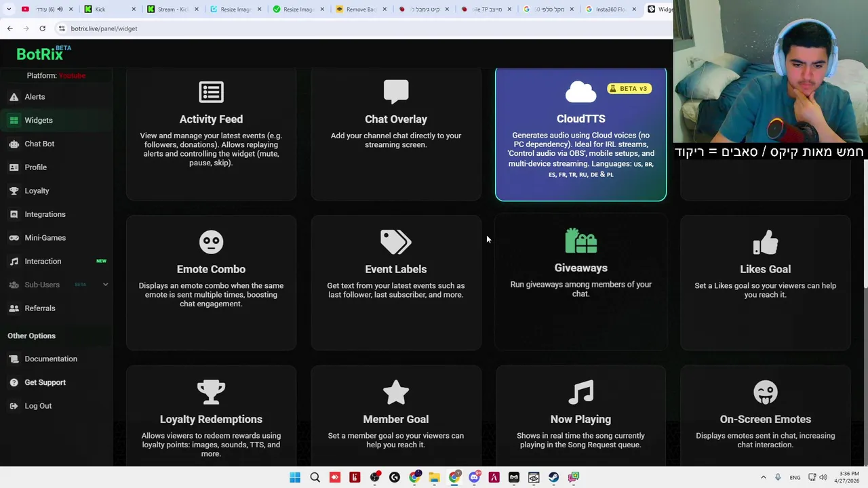Image resolution: width=868 pixels, height=488 pixels.
Task: Expand Sub-Users submenu chevron
Action: tap(105, 285)
